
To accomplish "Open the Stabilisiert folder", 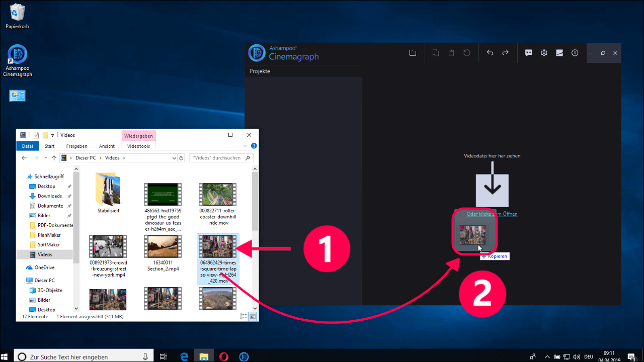I will [108, 194].
